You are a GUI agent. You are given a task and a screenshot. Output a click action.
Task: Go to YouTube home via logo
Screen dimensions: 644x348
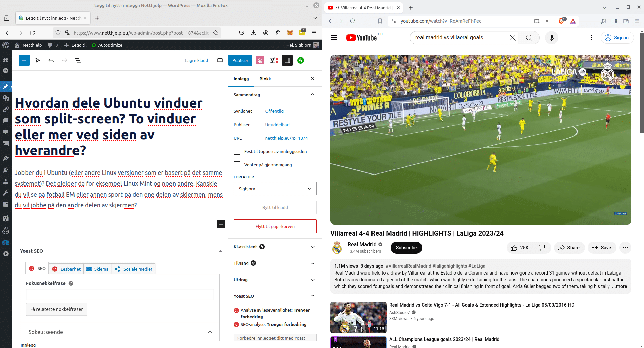pos(361,38)
